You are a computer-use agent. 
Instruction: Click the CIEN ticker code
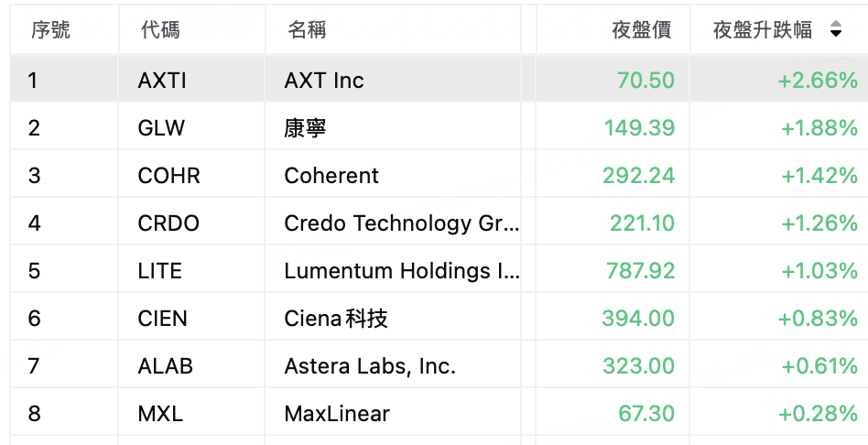[x=162, y=319]
